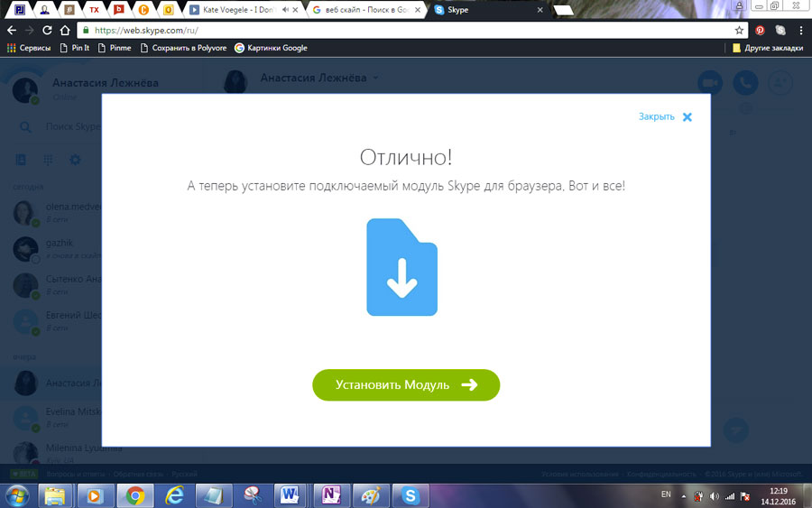Mute audio icon on Kate Voegele tab

click(285, 10)
